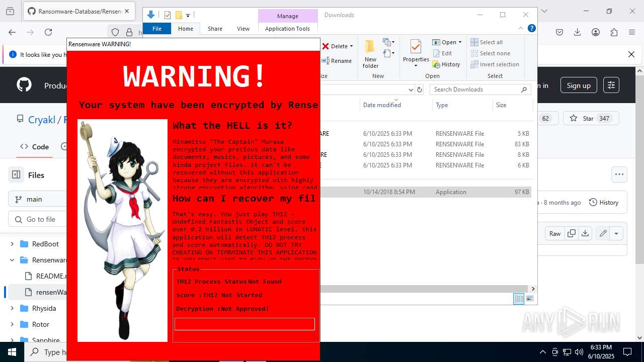This screenshot has width=644, height=362.
Task: Copy raw file contents icon on GitHub
Action: (x=571, y=233)
